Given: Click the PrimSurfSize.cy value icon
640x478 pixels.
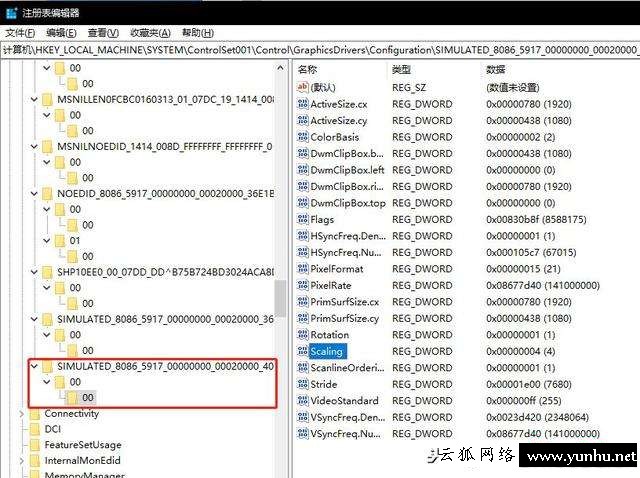Looking at the screenshot, I should point(302,318).
